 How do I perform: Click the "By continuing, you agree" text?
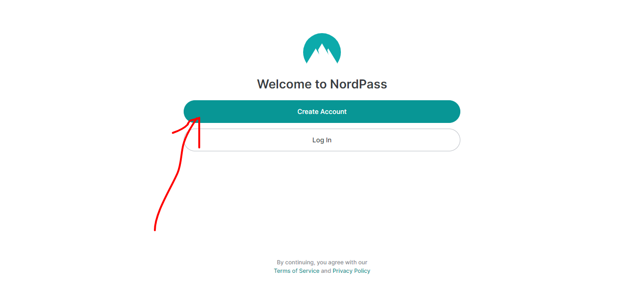(x=322, y=262)
